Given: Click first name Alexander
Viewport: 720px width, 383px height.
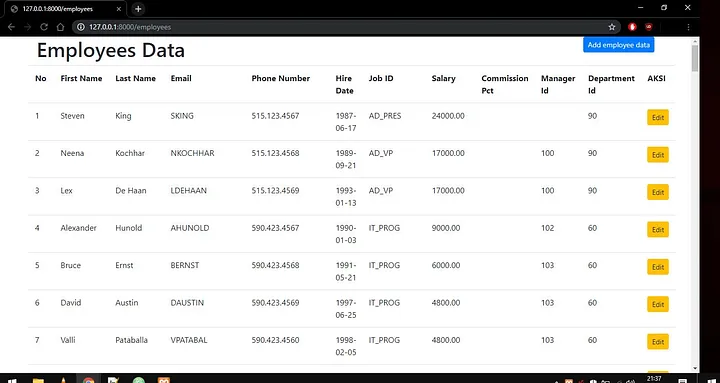Looking at the screenshot, I should pyautogui.click(x=79, y=228).
